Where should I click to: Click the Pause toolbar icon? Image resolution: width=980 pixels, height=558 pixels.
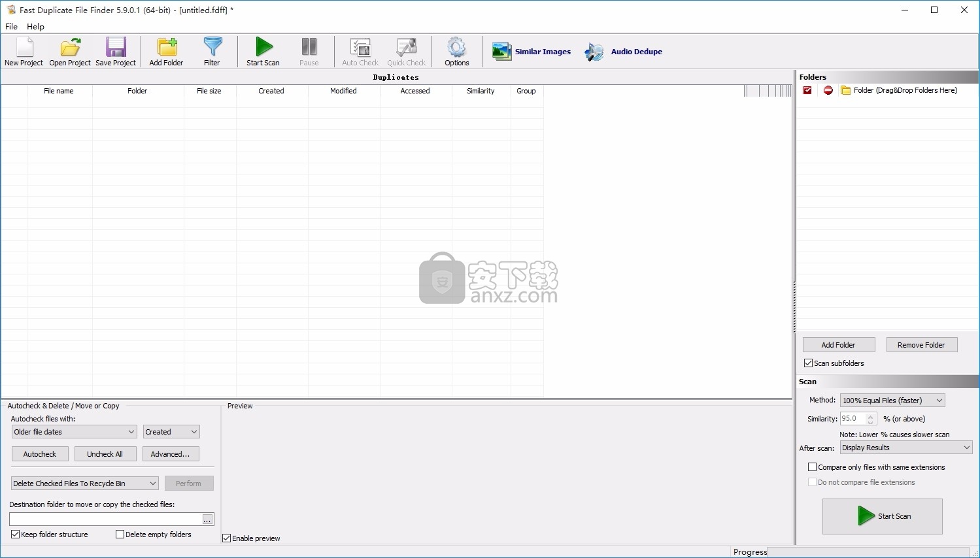[309, 52]
